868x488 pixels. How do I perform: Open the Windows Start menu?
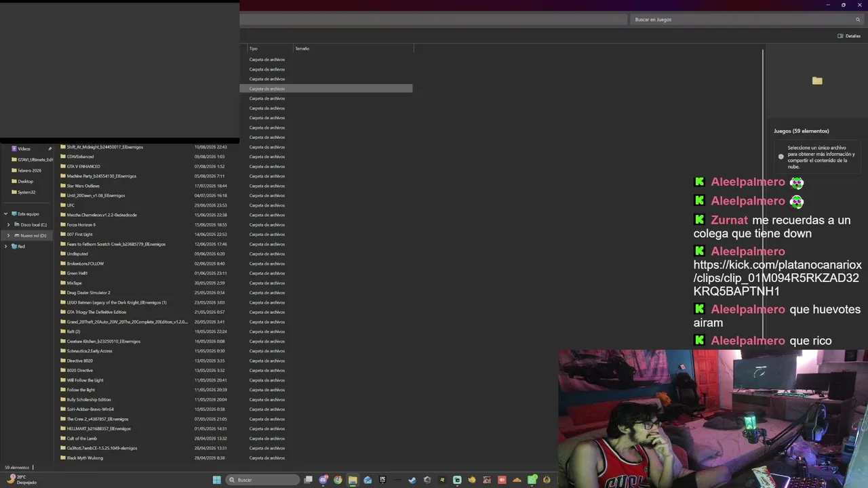[x=217, y=480]
